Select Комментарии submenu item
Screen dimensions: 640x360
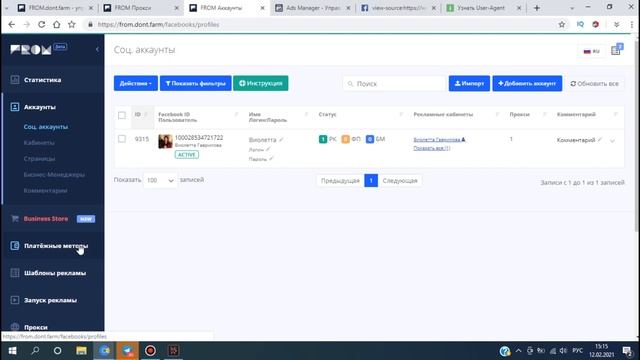(45, 191)
